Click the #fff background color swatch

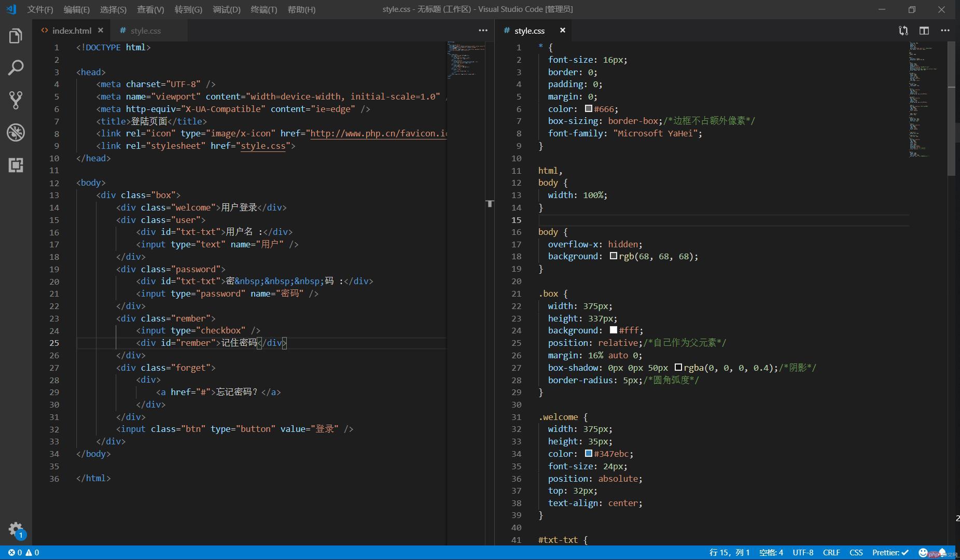click(x=613, y=330)
